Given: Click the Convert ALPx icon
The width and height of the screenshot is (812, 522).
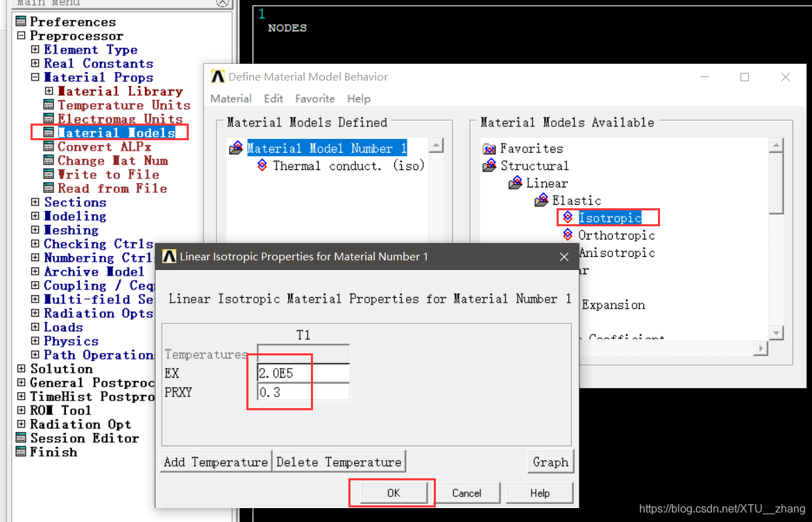Looking at the screenshot, I should pyautogui.click(x=49, y=146).
